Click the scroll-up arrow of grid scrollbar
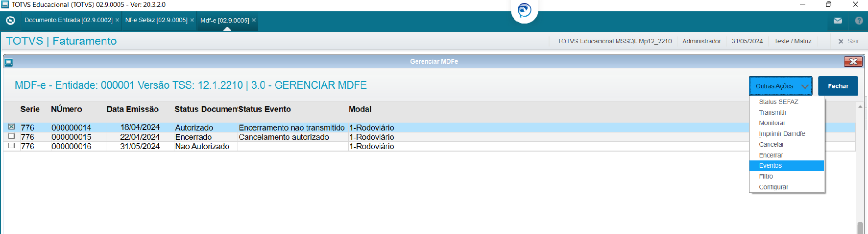Screen dimensions: 868x234 (860, 106)
